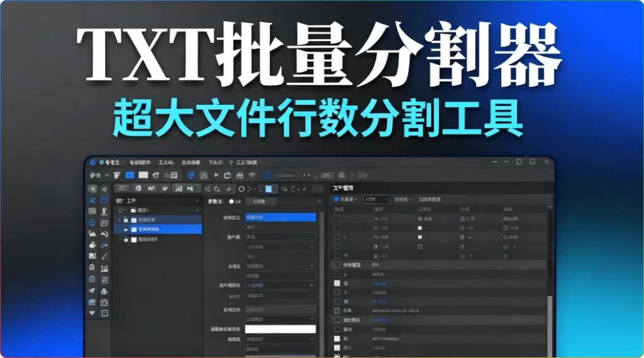This screenshot has height=358, width=644.
Task: Select the last tree row below the selection
Action: click(x=158, y=239)
